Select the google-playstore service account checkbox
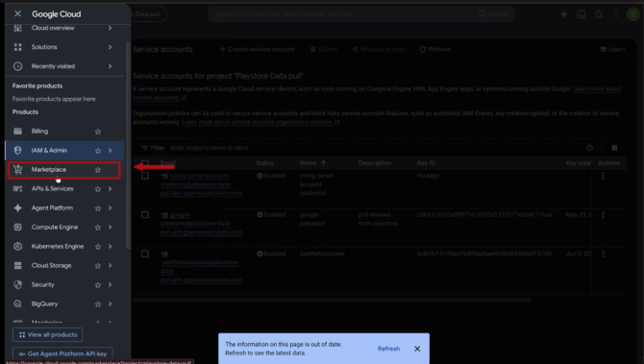 point(145,214)
